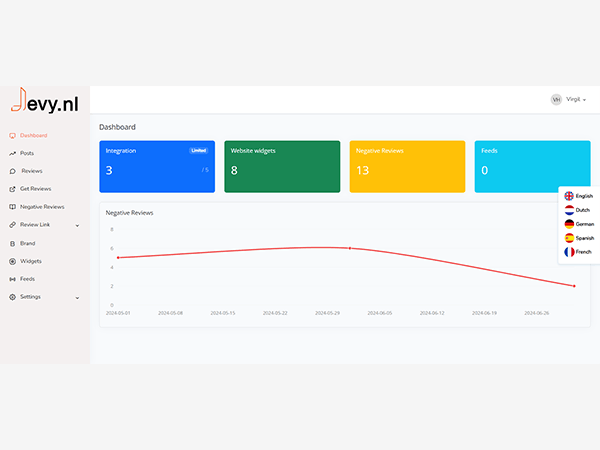Click the last chart point at value 2
The image size is (600, 450).
574,286
